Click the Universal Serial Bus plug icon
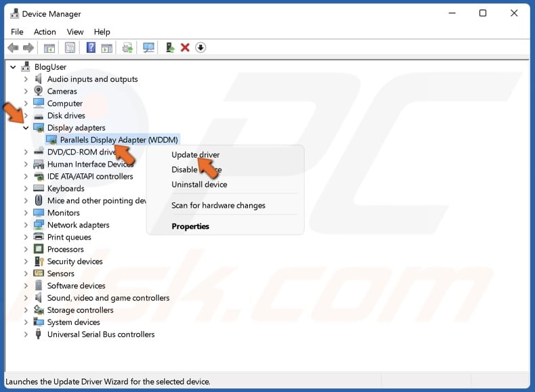Screen dimensions: 535x392 [38, 334]
